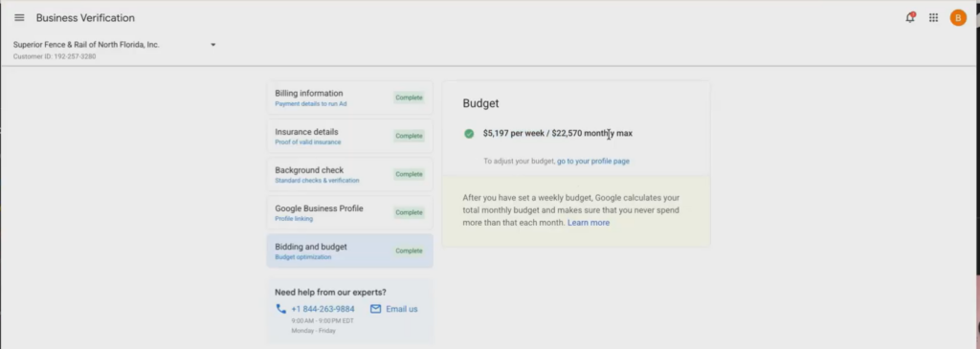Image resolution: width=980 pixels, height=349 pixels.
Task: Select the Background check step
Action: pos(350,174)
